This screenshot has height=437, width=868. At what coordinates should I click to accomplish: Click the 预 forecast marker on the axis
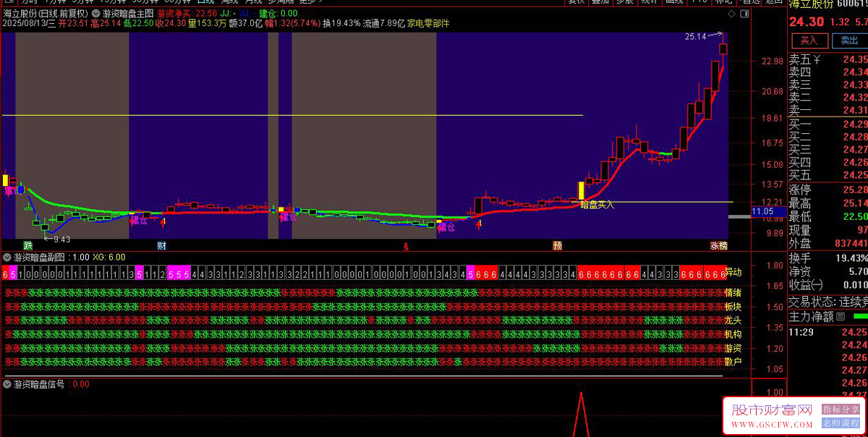click(558, 246)
